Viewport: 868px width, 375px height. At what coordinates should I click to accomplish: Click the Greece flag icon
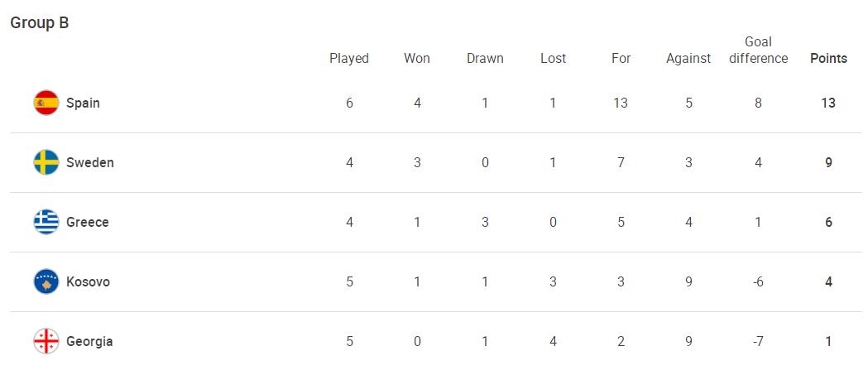(x=46, y=222)
